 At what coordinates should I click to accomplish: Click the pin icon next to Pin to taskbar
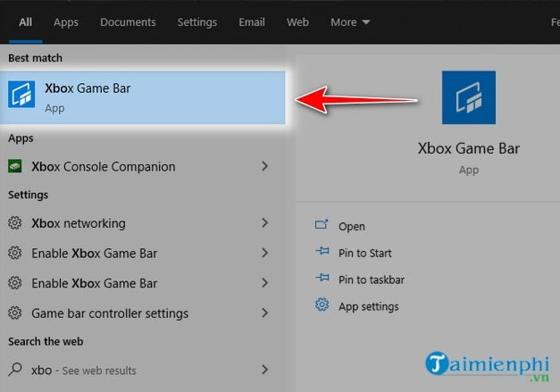coord(322,278)
